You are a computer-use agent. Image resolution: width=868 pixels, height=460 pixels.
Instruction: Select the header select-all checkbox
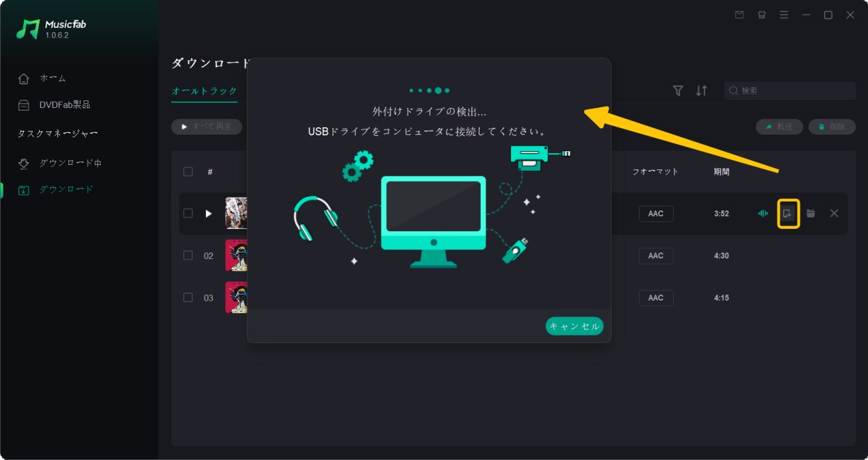coord(188,172)
